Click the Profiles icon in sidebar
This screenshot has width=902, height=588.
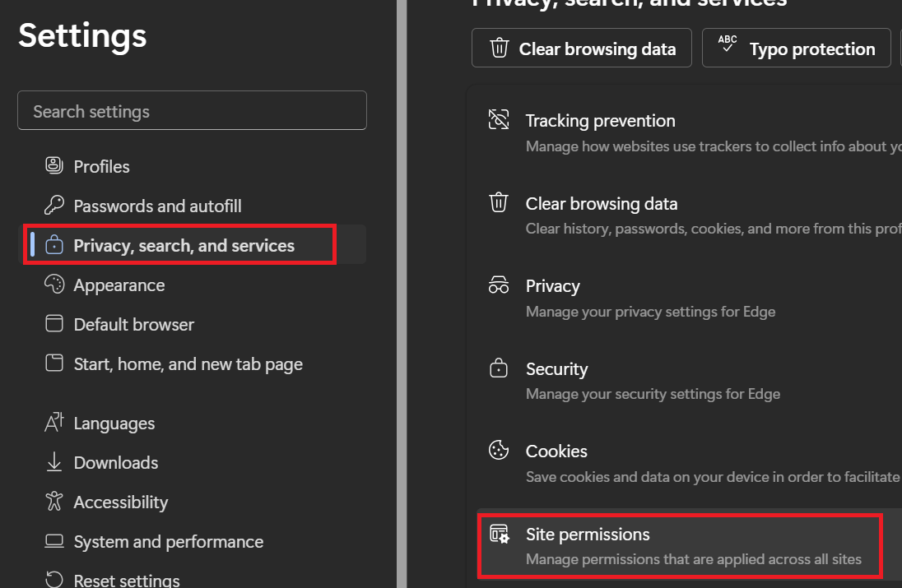click(x=54, y=166)
